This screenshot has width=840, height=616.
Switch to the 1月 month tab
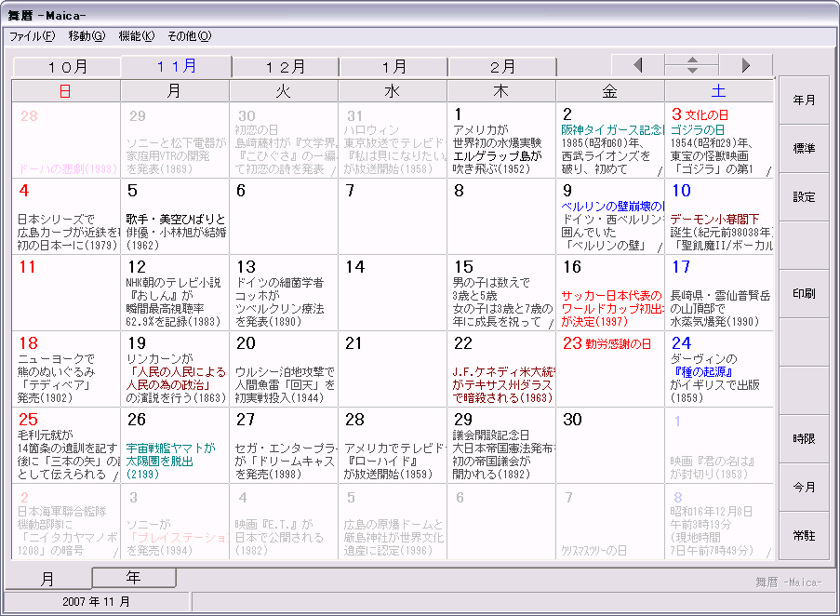393,67
